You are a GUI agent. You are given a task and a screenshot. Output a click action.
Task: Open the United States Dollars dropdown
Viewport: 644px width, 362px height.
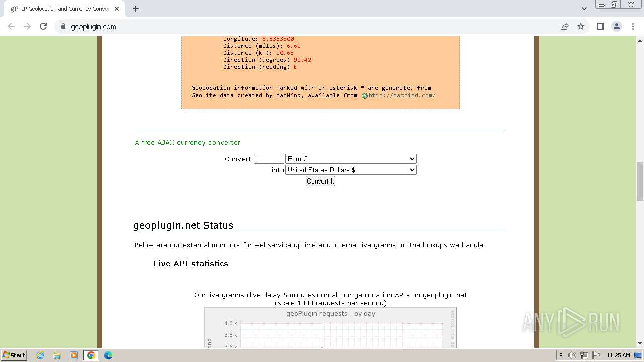click(351, 170)
